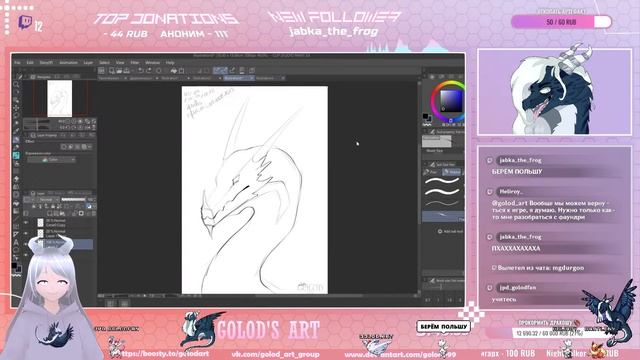This screenshot has height=360, width=640.
Task: Toggle visibility eye of the selected blue layer
Action: coord(26,244)
